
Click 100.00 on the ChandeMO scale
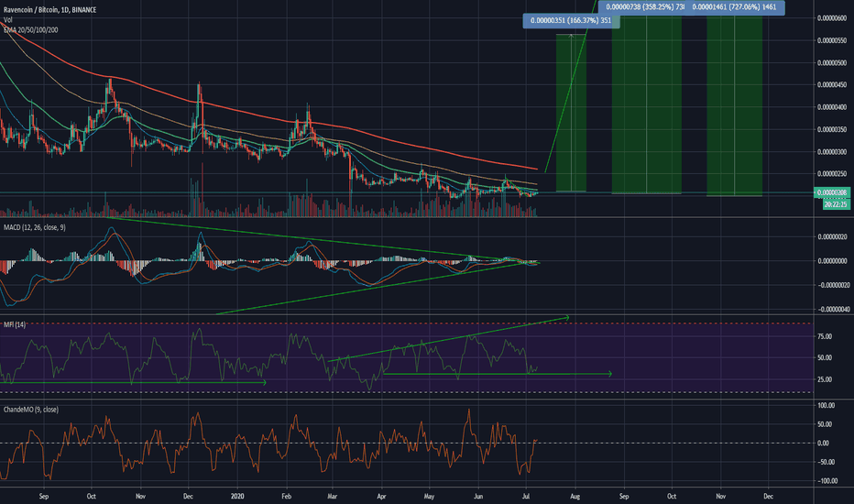[827, 405]
